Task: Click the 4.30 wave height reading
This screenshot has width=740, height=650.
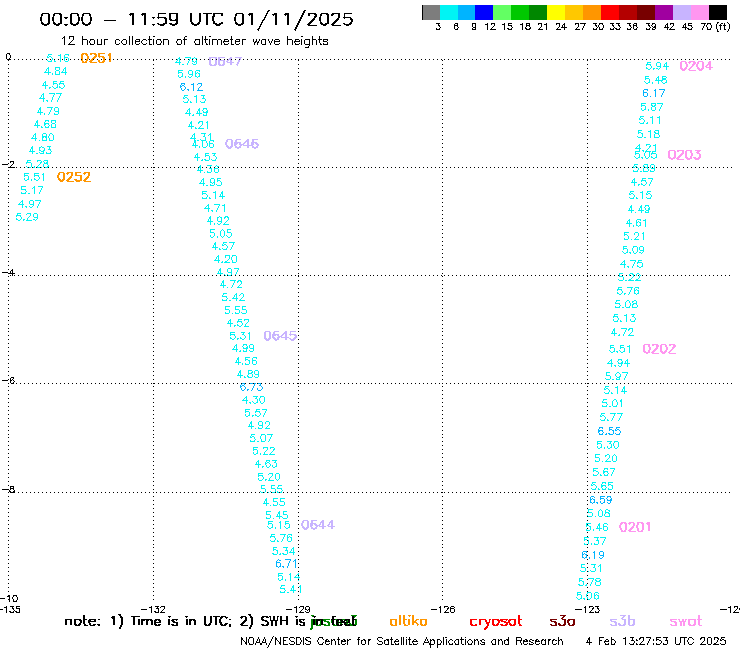Action: (x=253, y=400)
